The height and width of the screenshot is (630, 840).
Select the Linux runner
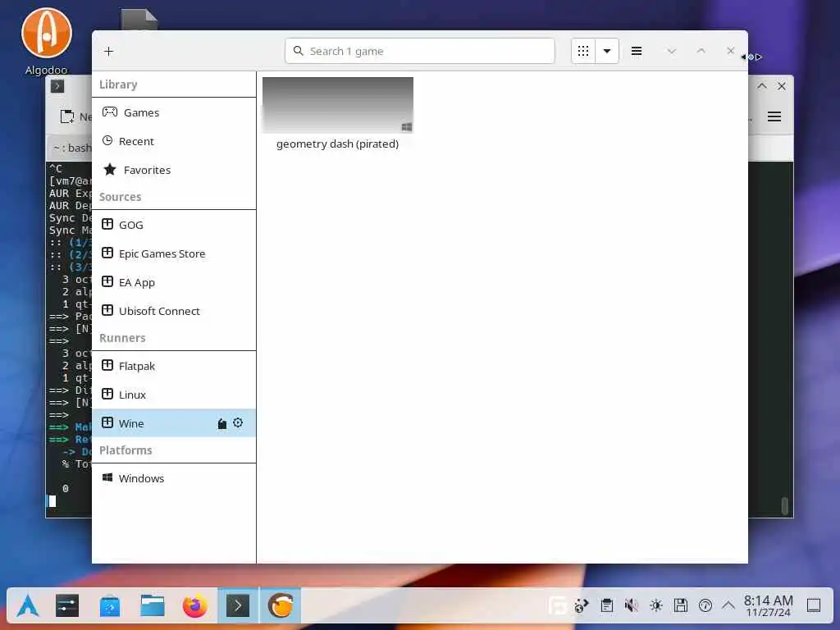(x=174, y=395)
